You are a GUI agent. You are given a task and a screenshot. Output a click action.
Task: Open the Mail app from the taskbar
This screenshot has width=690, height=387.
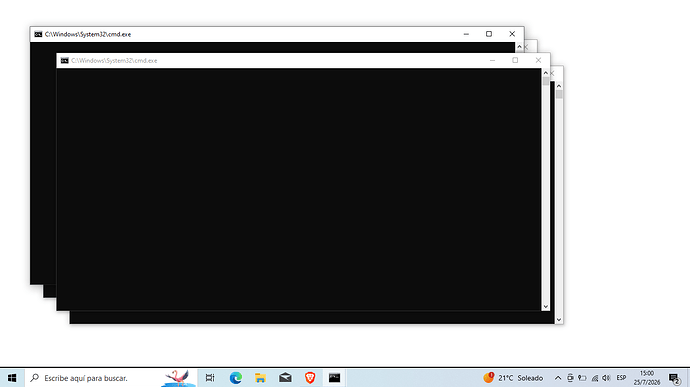click(285, 378)
